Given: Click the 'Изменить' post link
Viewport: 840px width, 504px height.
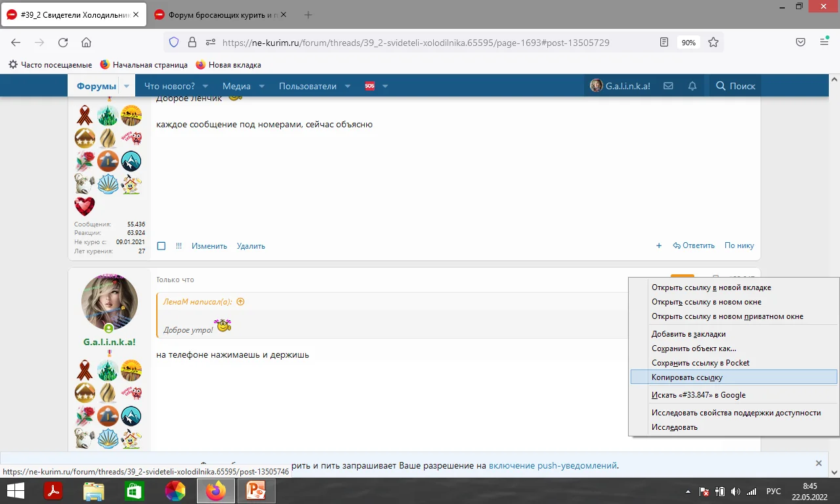Looking at the screenshot, I should pyautogui.click(x=209, y=246).
